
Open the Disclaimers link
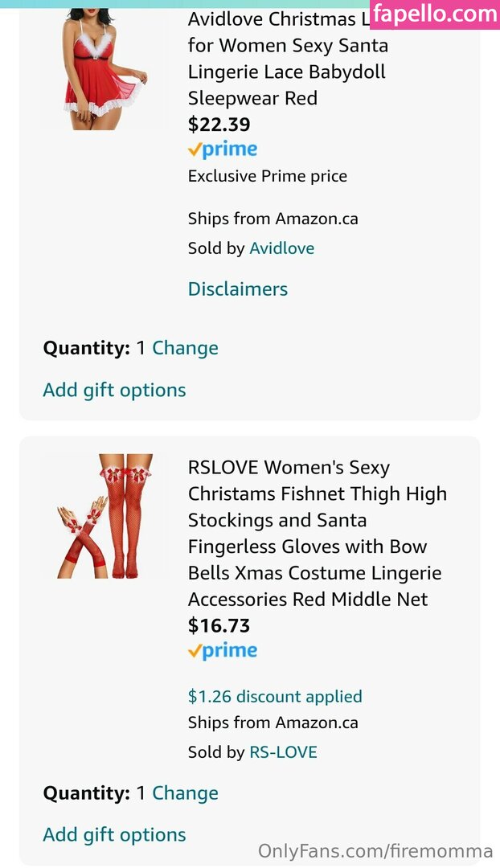pos(238,289)
